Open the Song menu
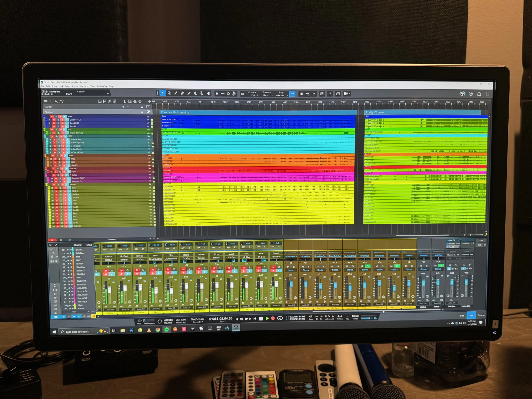532x399 pixels. point(54,86)
